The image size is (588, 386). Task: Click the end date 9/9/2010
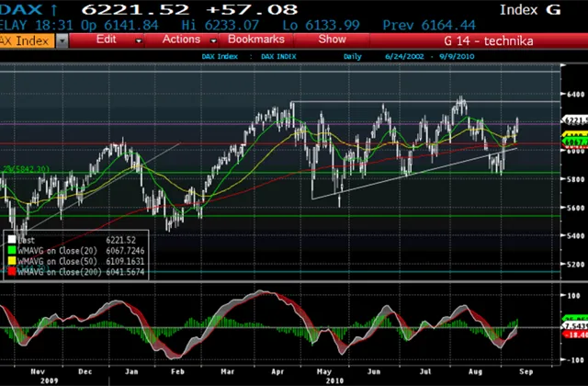point(457,57)
